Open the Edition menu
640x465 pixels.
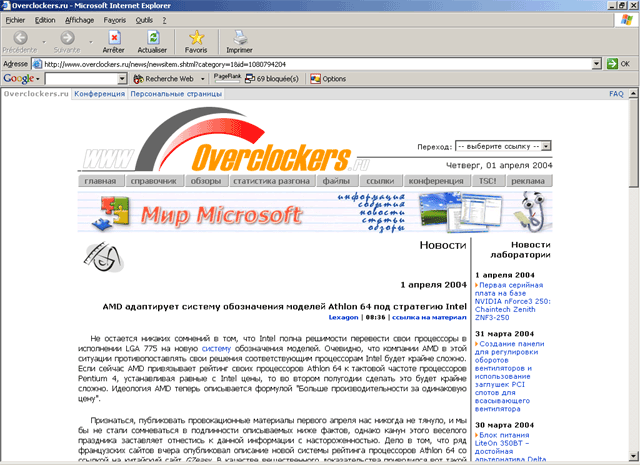pos(45,20)
